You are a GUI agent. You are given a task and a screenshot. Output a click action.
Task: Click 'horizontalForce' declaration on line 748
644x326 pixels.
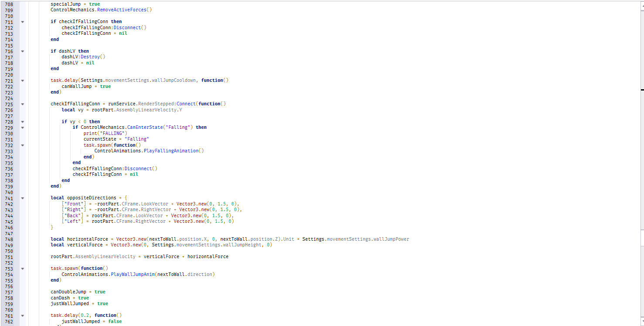tap(88, 239)
